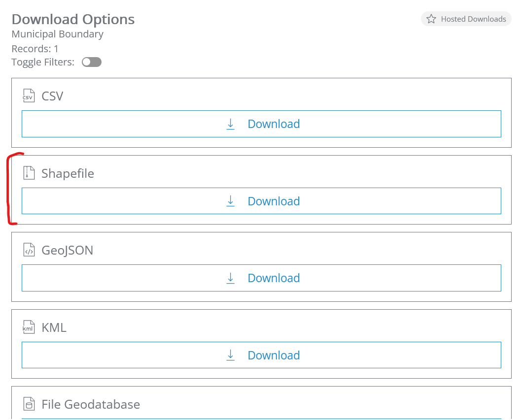Click the KML file type icon
Screen dimensions: 520x420
point(29,327)
